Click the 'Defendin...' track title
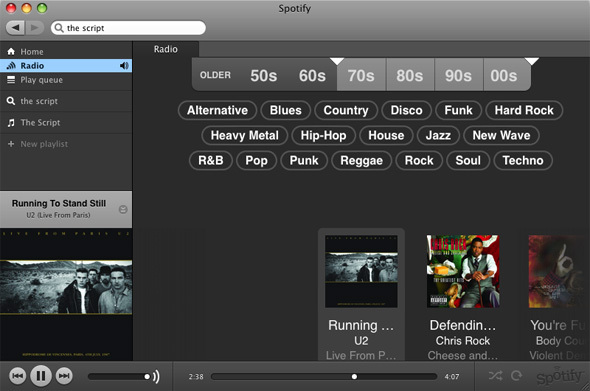Viewport: 590px width, 391px height. tap(463, 325)
